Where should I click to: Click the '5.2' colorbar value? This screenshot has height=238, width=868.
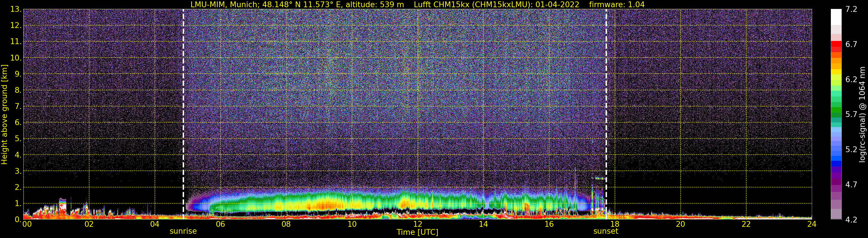tap(851, 149)
